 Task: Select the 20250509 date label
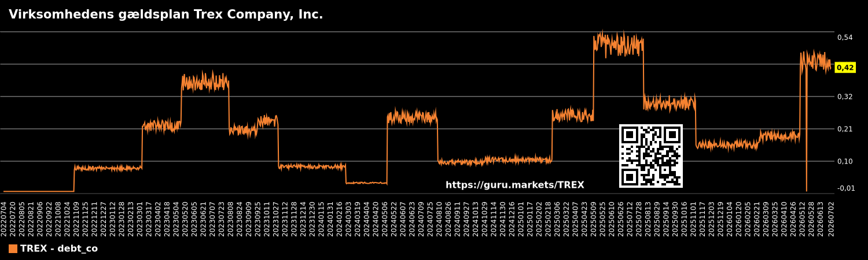click(594, 218)
